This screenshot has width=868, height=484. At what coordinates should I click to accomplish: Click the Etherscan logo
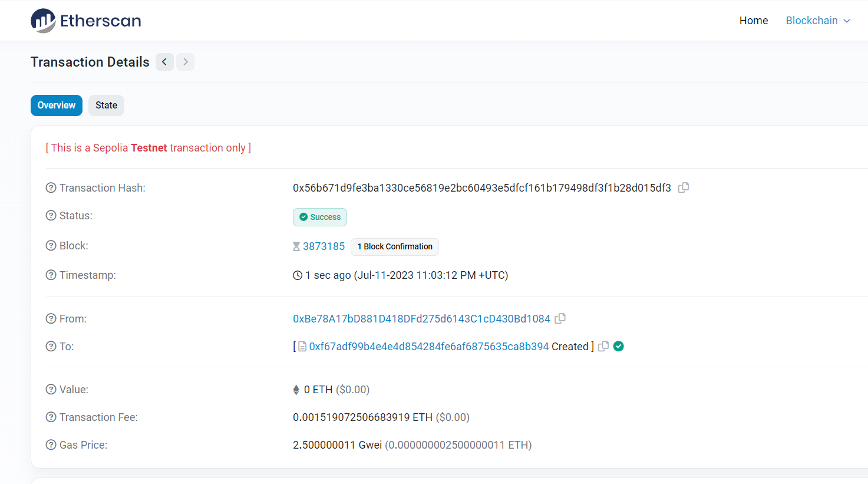coord(86,21)
